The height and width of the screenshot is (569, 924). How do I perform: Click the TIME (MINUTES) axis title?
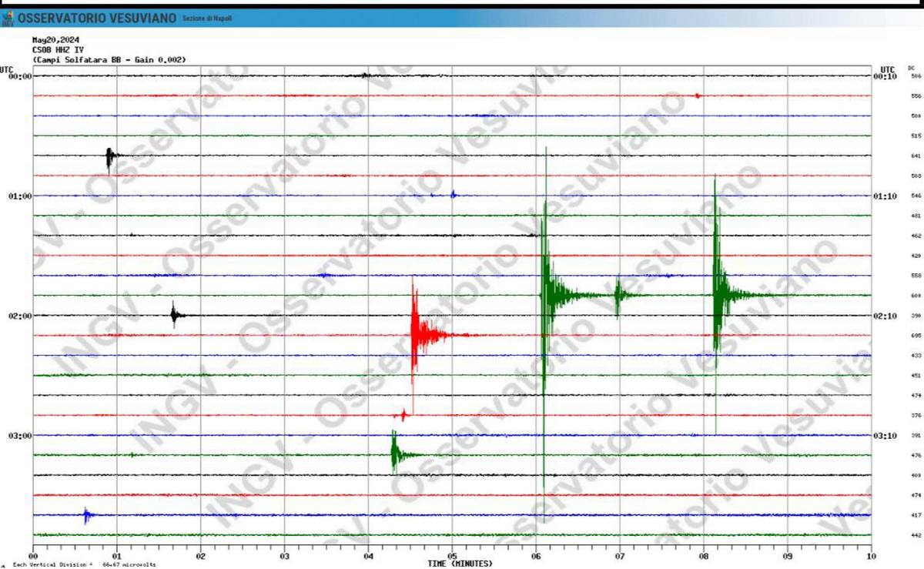point(460,564)
